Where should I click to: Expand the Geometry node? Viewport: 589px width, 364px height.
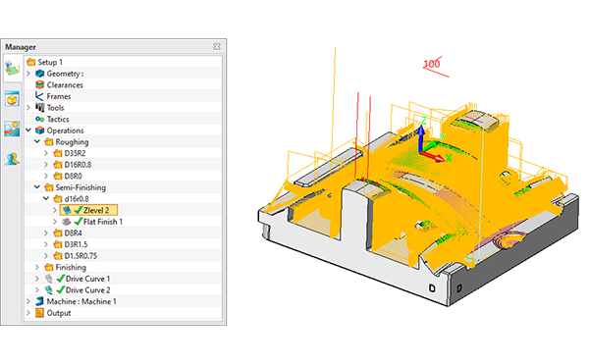pos(28,74)
